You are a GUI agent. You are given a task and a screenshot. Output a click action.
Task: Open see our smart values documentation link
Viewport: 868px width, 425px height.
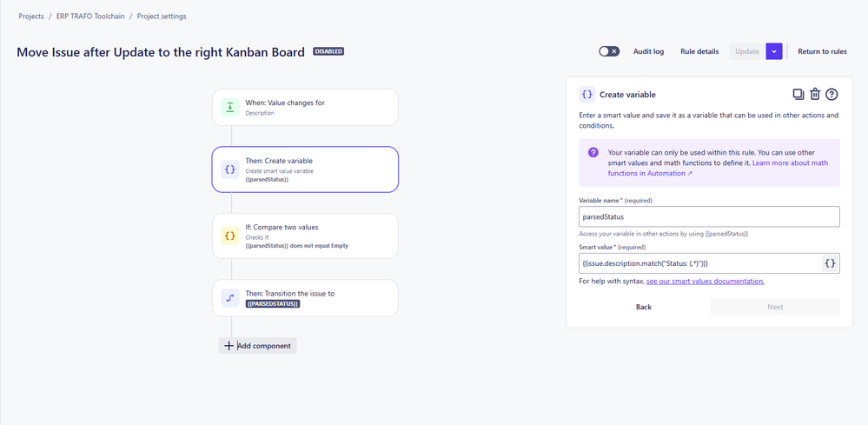(x=706, y=281)
